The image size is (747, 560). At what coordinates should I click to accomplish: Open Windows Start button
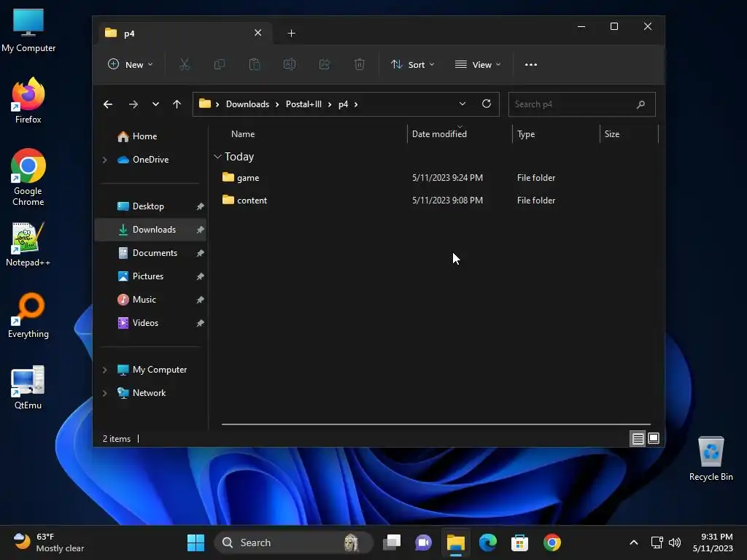coord(196,542)
